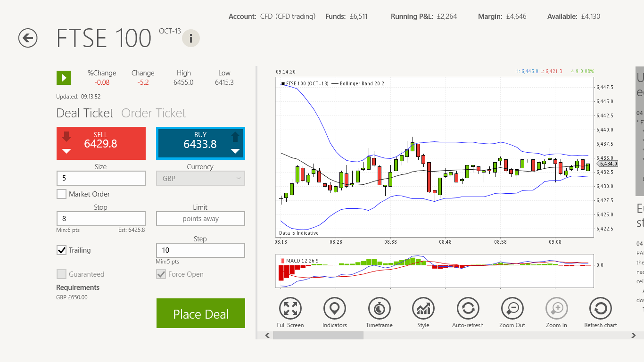Select BUY at 6433.8
This screenshot has height=362, width=644.
coord(200,143)
